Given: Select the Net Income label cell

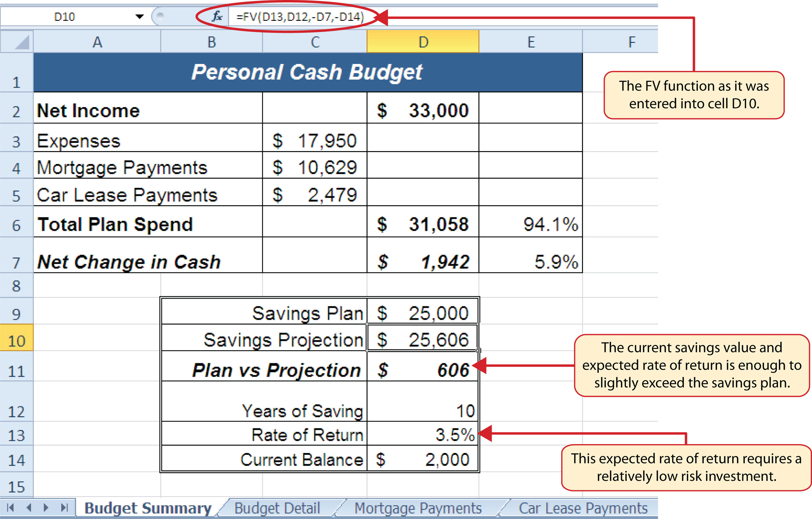Looking at the screenshot, I should pyautogui.click(x=148, y=108).
